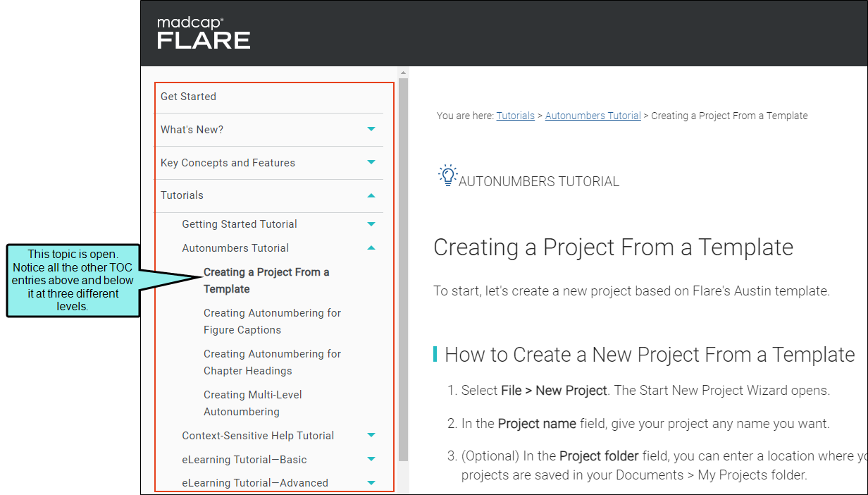Open Context-Sensitive Help Tutorial entry
The image size is (868, 495).
click(258, 436)
